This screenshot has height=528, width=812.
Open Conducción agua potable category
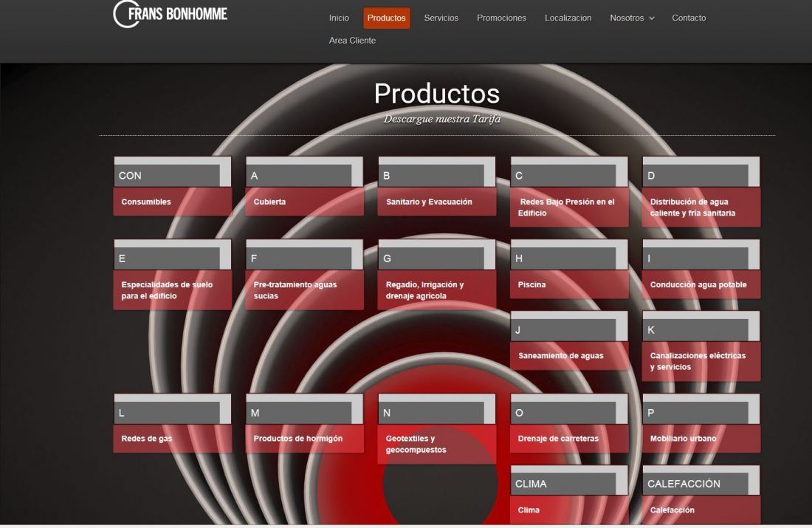click(x=701, y=284)
